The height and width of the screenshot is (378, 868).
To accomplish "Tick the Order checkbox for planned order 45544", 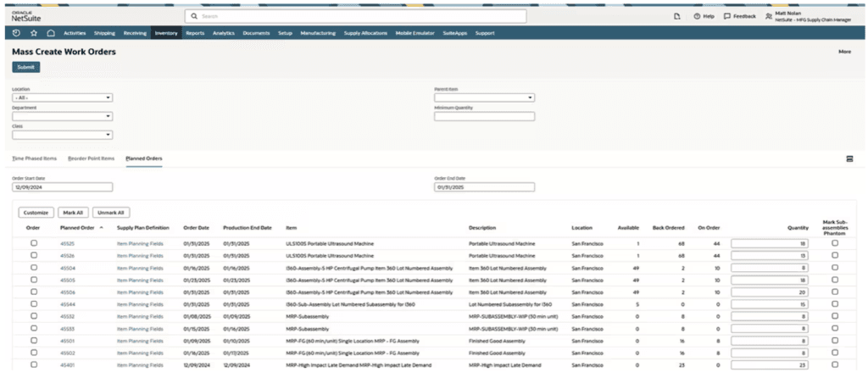I will click(34, 303).
